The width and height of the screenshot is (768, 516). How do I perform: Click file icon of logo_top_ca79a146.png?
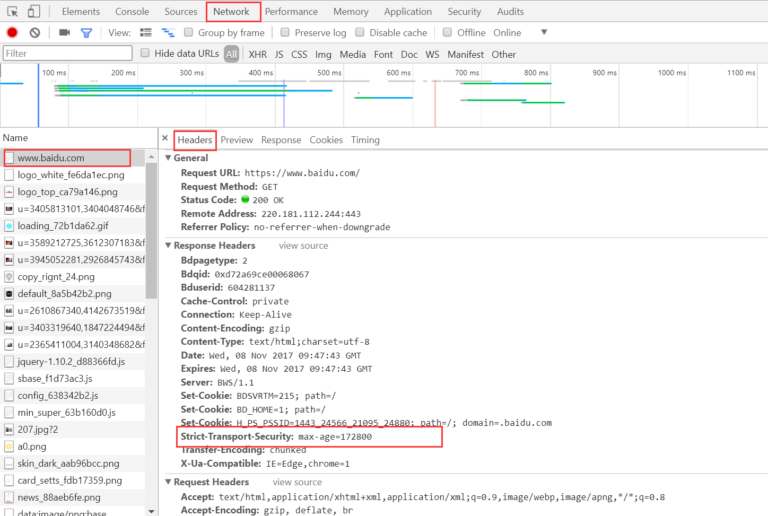(9, 192)
